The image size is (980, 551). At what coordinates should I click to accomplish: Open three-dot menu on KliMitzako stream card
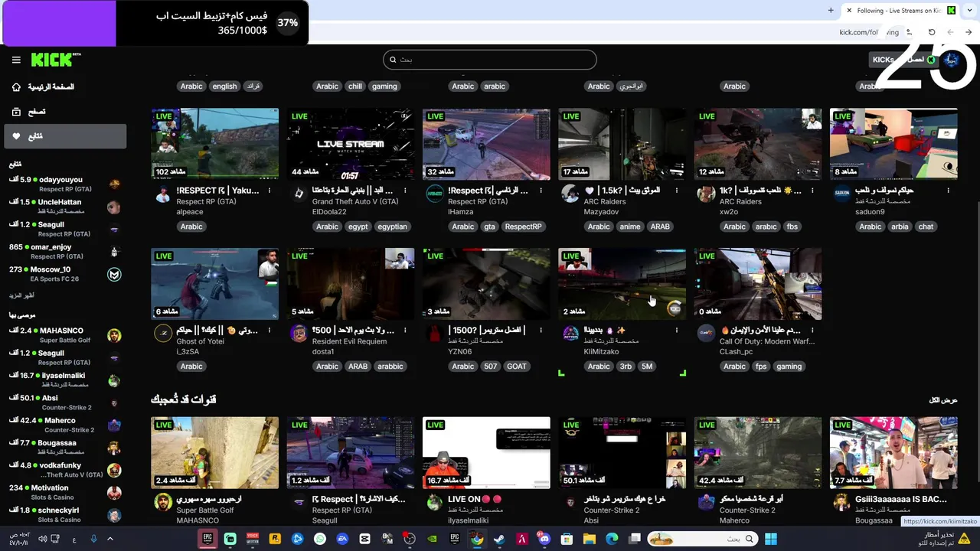(677, 330)
